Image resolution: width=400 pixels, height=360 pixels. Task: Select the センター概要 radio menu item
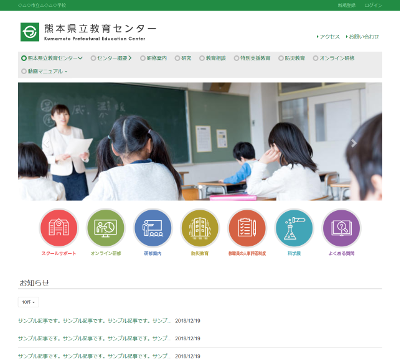111,58
